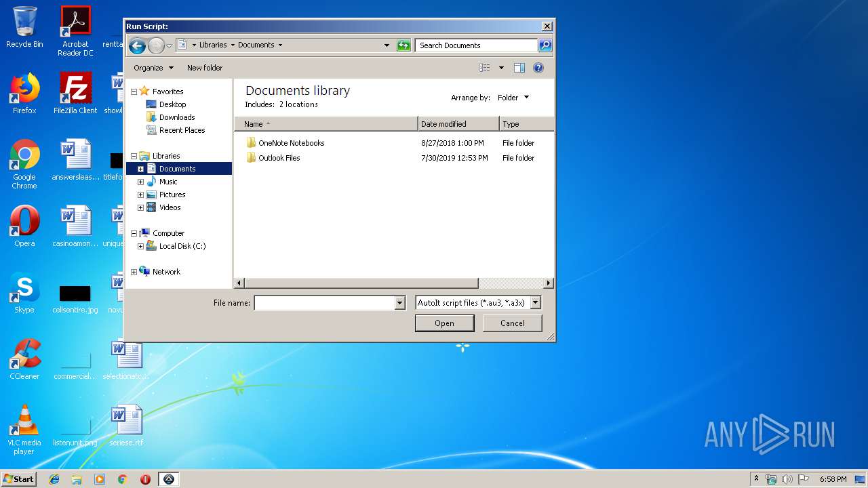Select Recent Places under Favorites

coord(182,130)
